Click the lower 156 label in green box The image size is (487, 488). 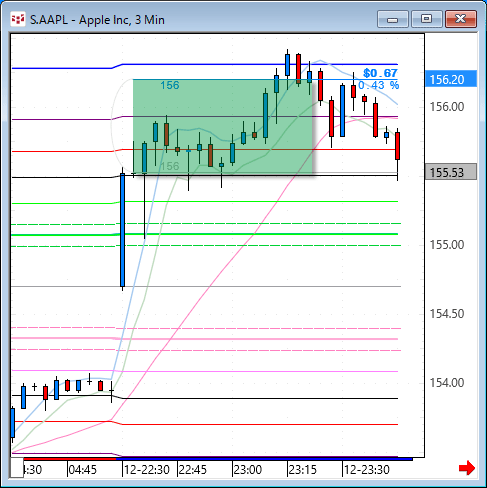pos(170,166)
